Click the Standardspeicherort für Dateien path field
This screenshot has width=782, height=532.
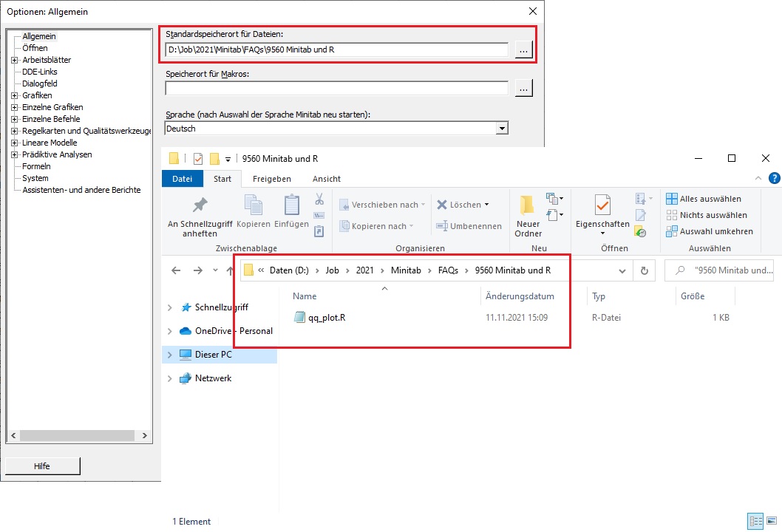pyautogui.click(x=336, y=50)
